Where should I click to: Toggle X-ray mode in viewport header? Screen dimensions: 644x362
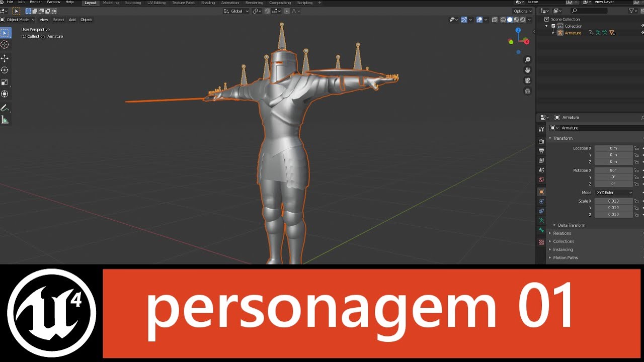click(495, 20)
